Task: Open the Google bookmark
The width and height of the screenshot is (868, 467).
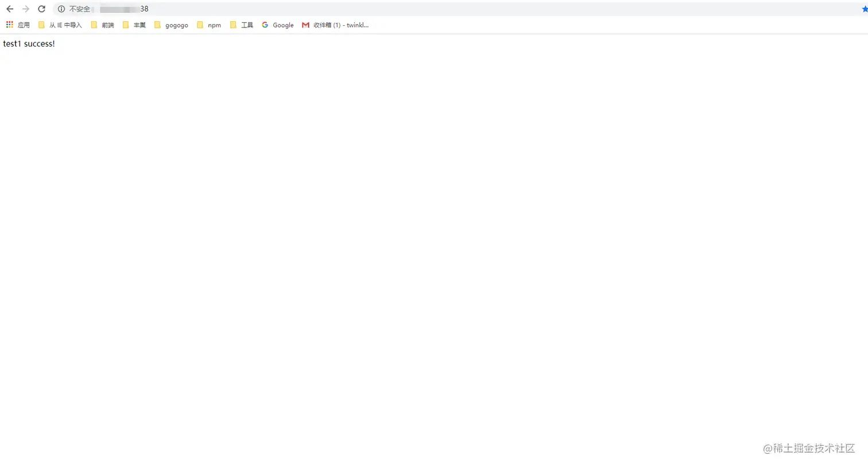Action: click(x=278, y=25)
